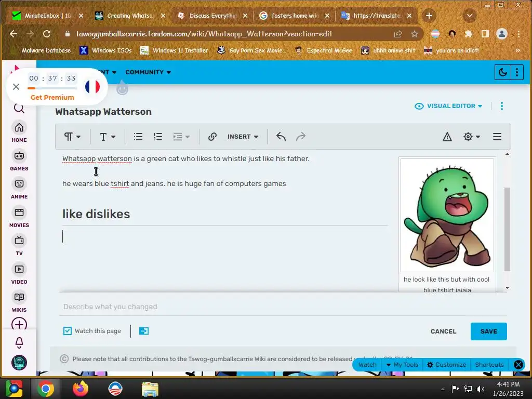Bookmark this page star icon
532x399 pixels.
click(x=414, y=34)
